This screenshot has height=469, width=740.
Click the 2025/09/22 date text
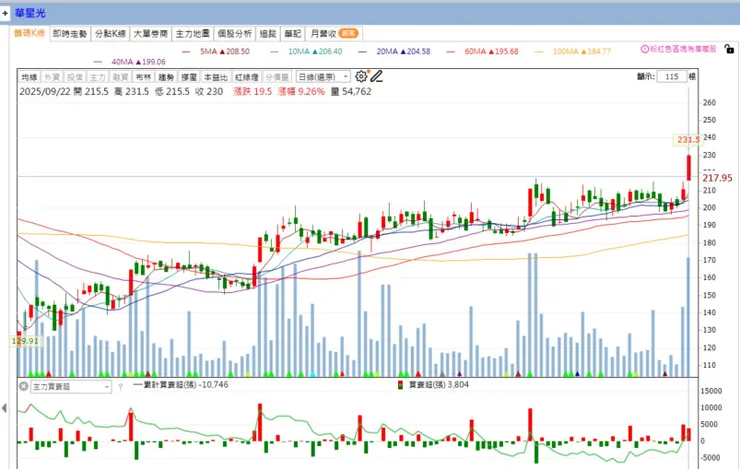click(43, 92)
